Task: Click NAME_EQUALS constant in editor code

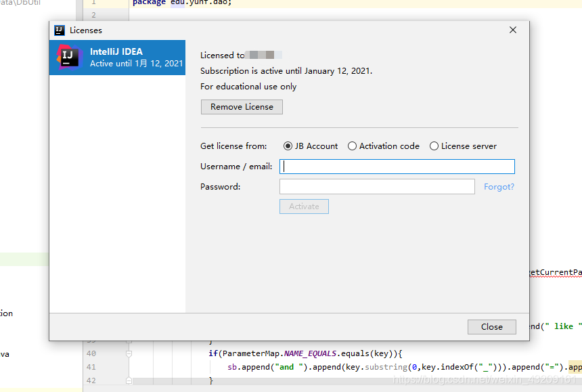Action: (311, 353)
